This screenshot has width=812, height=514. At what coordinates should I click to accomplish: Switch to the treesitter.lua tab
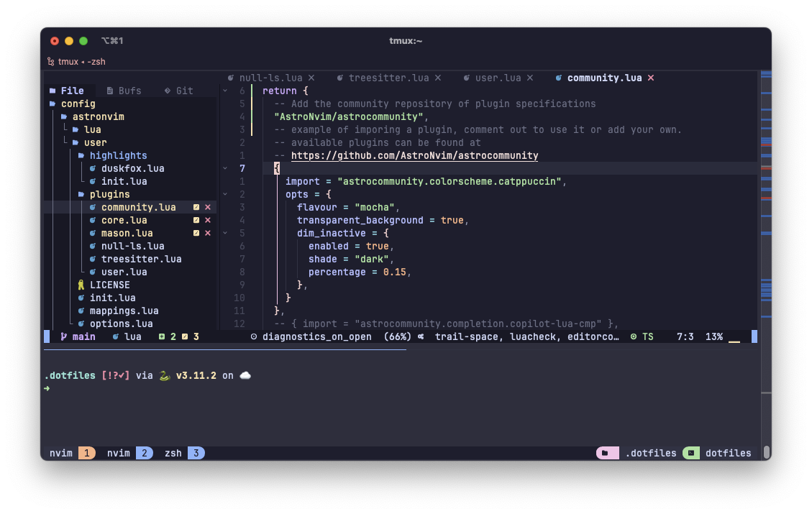point(389,78)
